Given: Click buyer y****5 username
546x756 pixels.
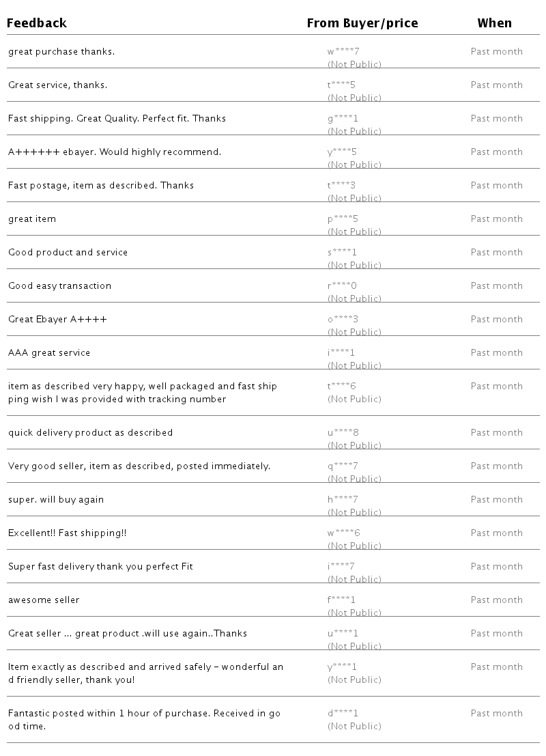Looking at the screenshot, I should click(x=342, y=152).
